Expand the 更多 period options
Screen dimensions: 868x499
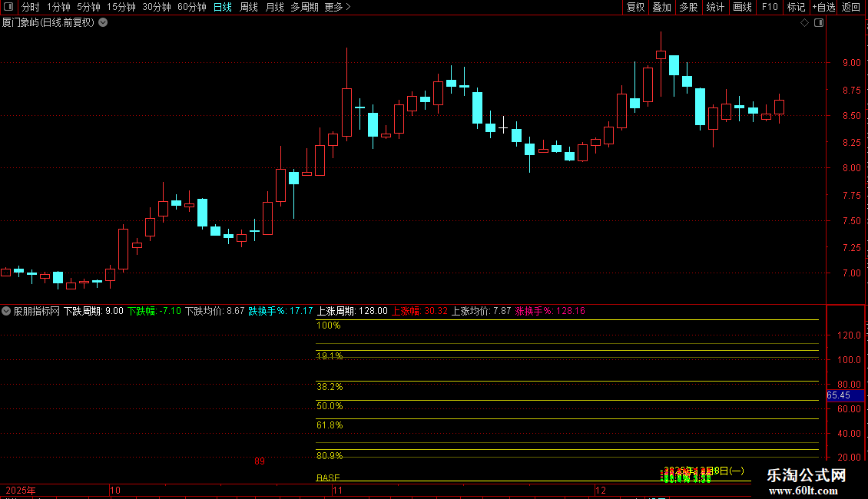click(337, 7)
